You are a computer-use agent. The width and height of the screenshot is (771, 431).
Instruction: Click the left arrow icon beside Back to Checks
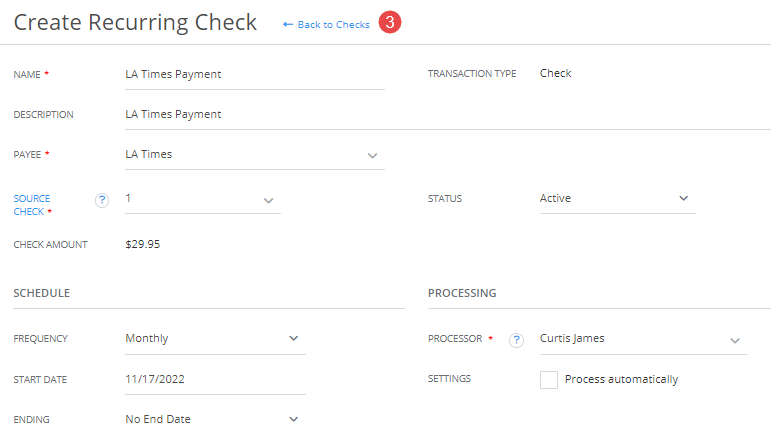click(288, 25)
